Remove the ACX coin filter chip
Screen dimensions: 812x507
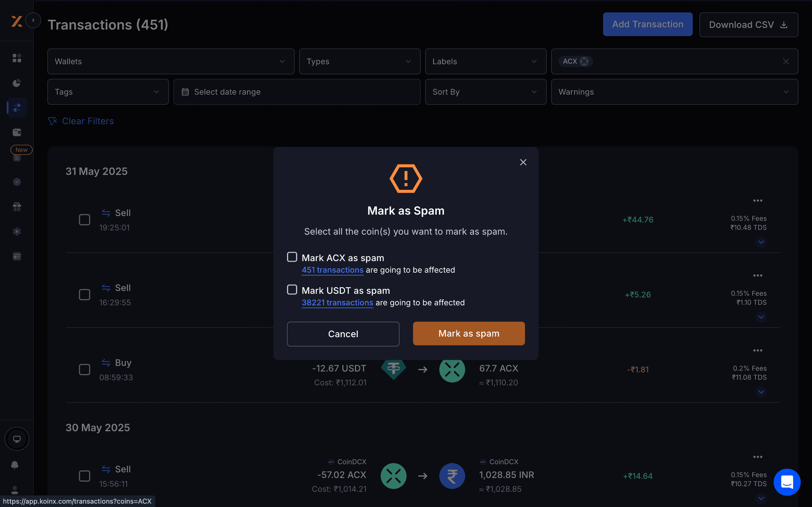[584, 61]
